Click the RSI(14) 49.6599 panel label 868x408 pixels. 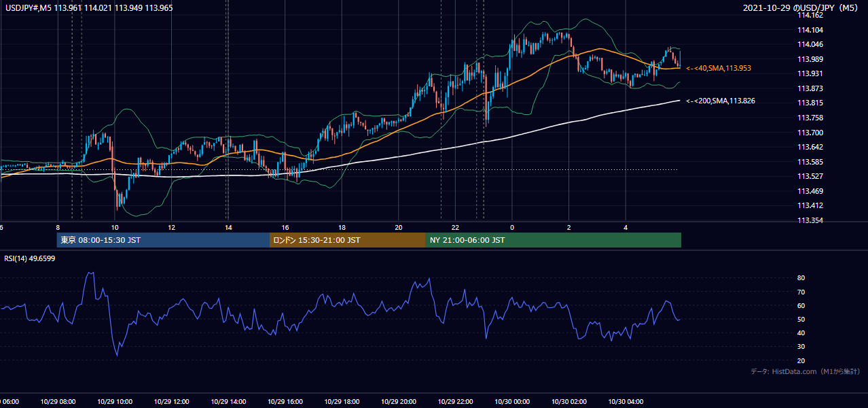click(x=30, y=258)
